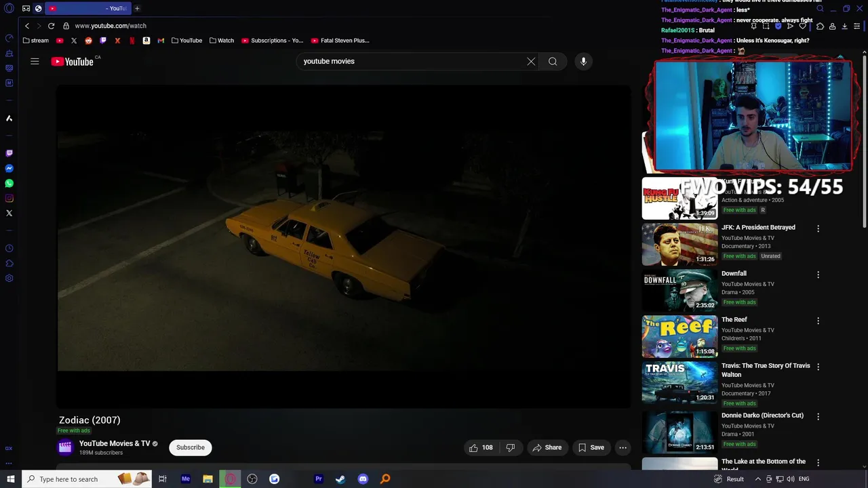This screenshot has width=868, height=488.
Task: Open Donnie Darko (Director's Cut) title
Action: pos(762,415)
